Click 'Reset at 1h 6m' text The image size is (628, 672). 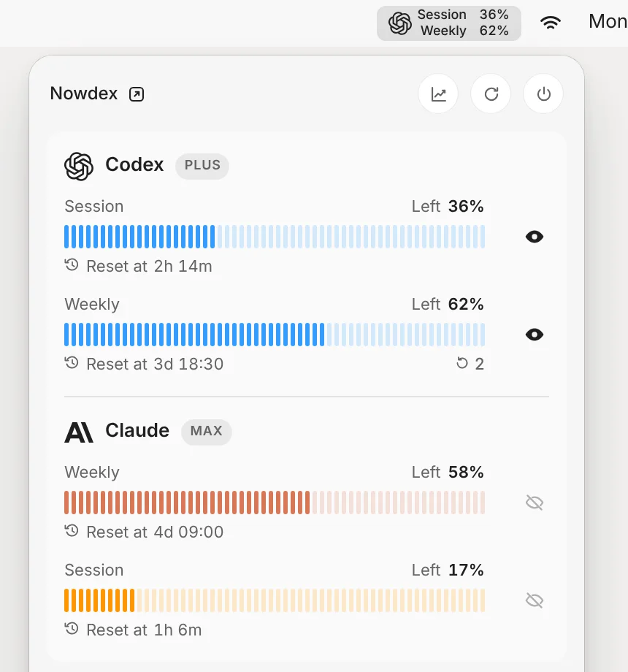(x=144, y=630)
